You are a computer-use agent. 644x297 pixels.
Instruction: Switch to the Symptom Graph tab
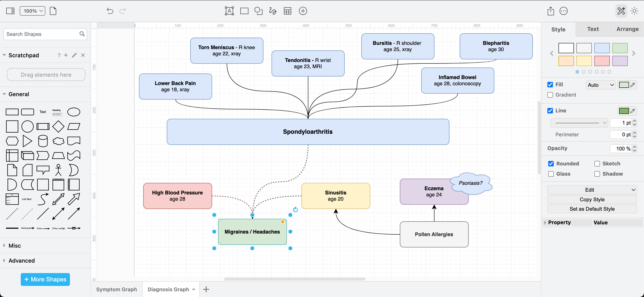[x=117, y=289]
